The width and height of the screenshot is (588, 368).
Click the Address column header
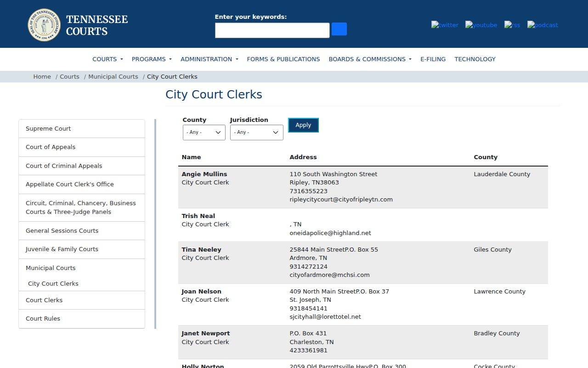tap(303, 157)
